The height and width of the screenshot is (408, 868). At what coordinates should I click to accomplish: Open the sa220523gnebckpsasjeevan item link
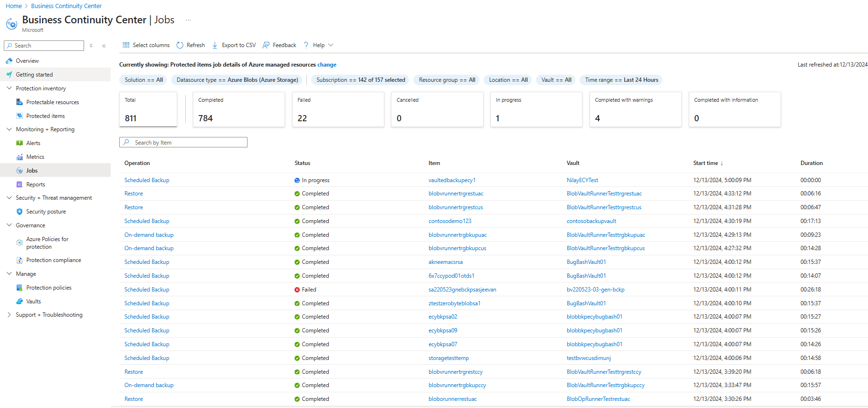[462, 290]
